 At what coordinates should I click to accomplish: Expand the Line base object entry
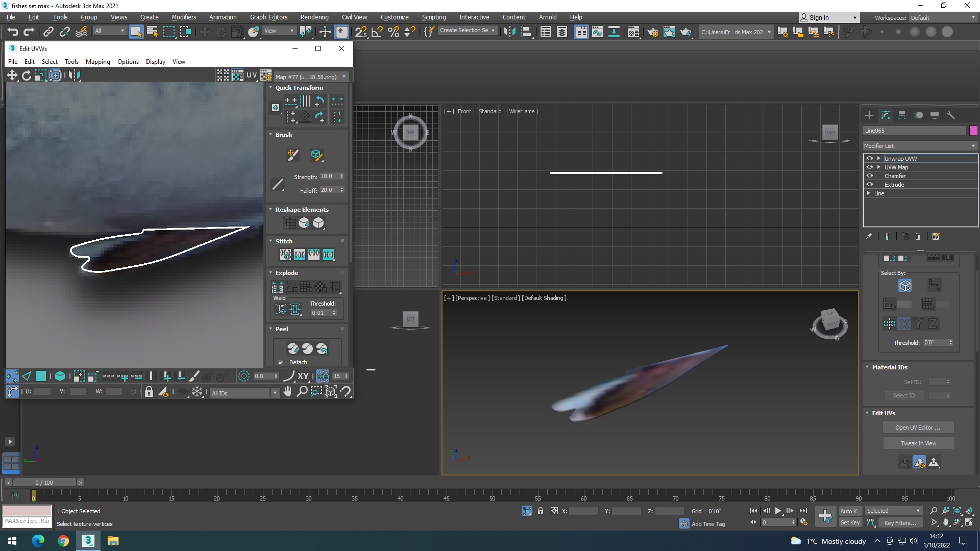pos(869,193)
